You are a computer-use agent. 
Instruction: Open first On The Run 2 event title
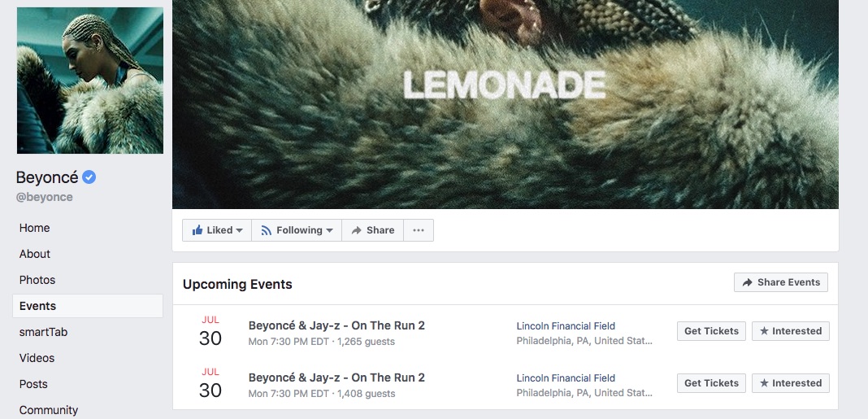pyautogui.click(x=336, y=325)
